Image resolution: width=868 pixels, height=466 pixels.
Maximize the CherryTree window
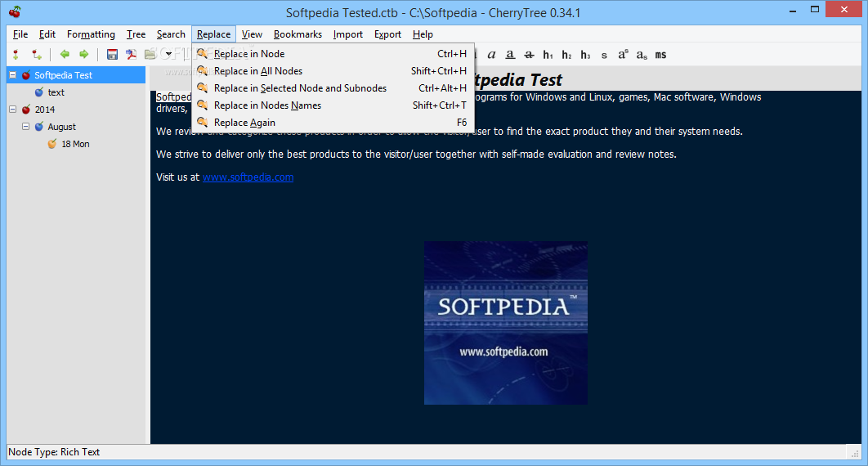(815, 10)
